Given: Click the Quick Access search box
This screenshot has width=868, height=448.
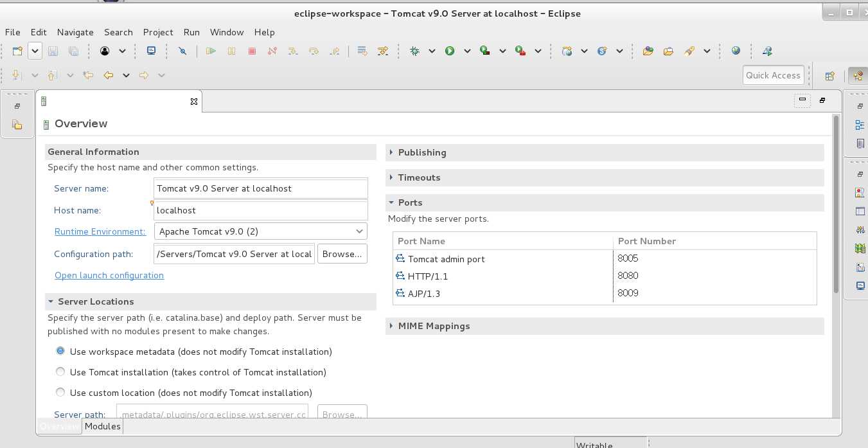Looking at the screenshot, I should coord(773,75).
